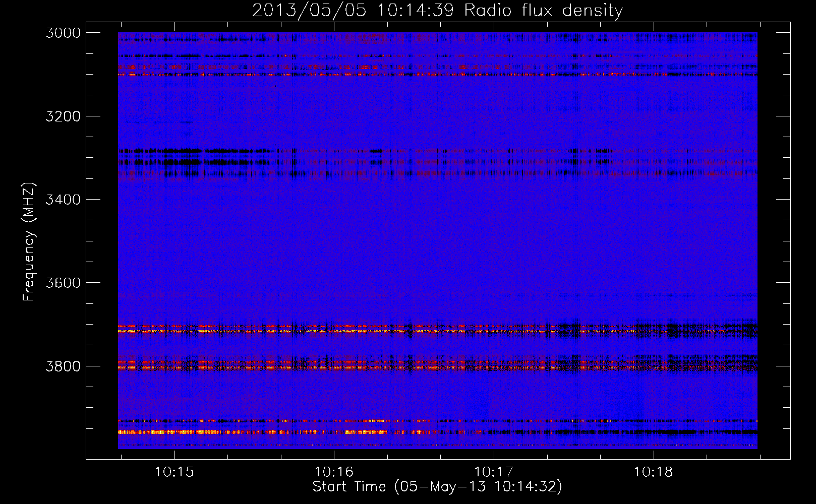Screen dimensions: 816x504
Task: Click the 3600 frequency axis label
Action: [63, 283]
